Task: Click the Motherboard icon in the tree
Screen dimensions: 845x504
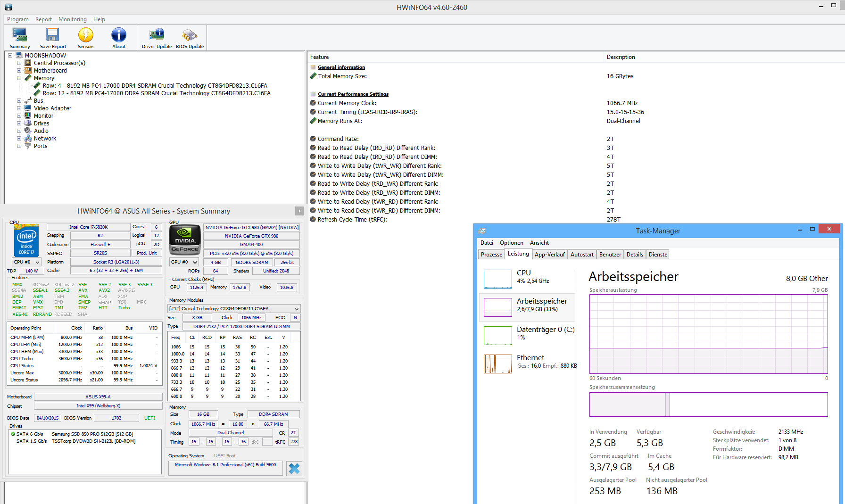Action: click(x=28, y=71)
